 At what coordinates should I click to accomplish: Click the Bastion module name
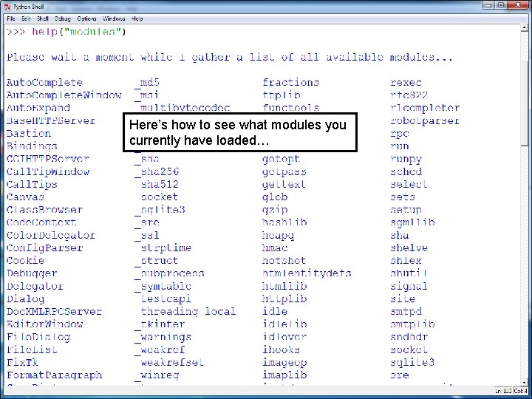29,133
